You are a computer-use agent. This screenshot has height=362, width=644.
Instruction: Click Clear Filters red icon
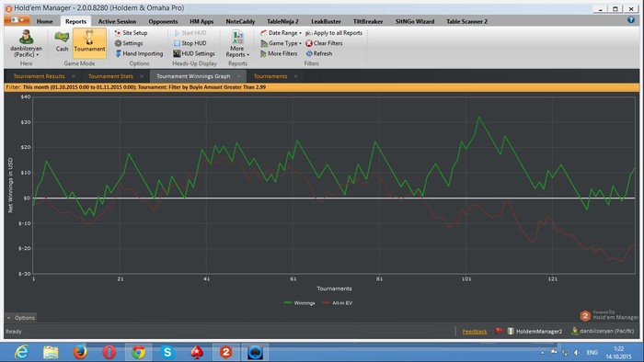pos(309,43)
